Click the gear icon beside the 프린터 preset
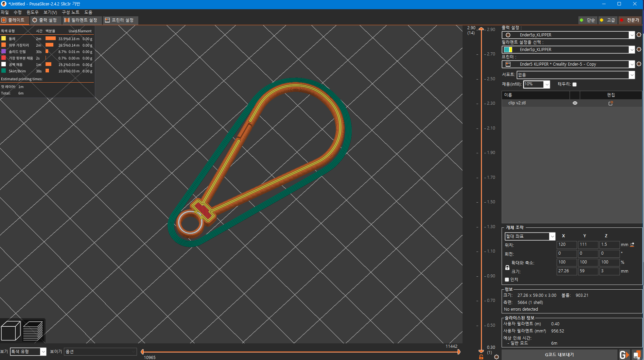 click(x=639, y=64)
